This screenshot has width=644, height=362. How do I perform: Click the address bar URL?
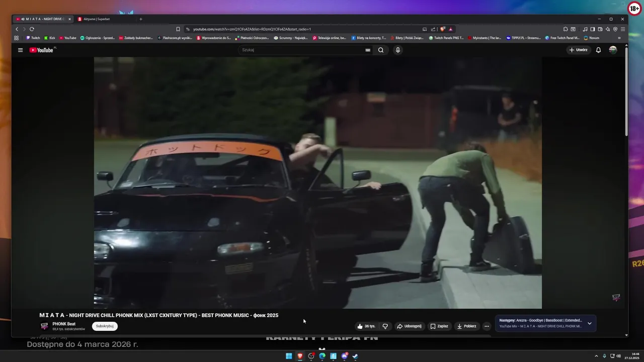[x=252, y=29]
